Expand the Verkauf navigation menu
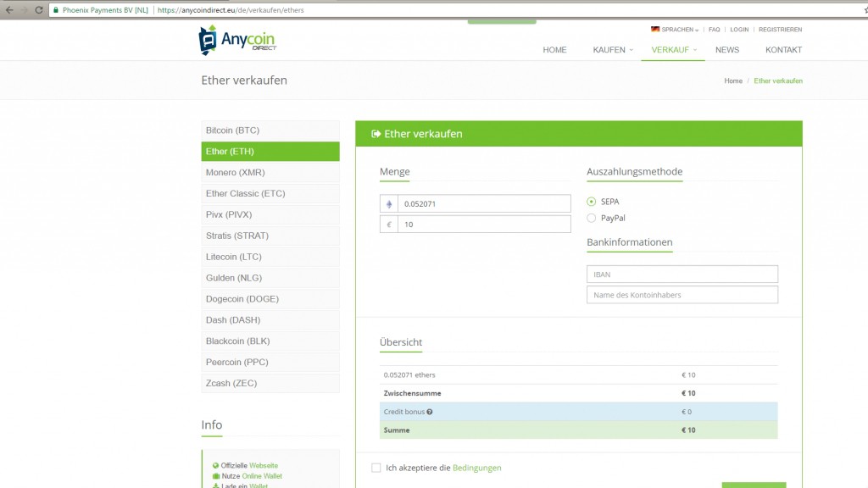868x488 pixels. (x=673, y=50)
